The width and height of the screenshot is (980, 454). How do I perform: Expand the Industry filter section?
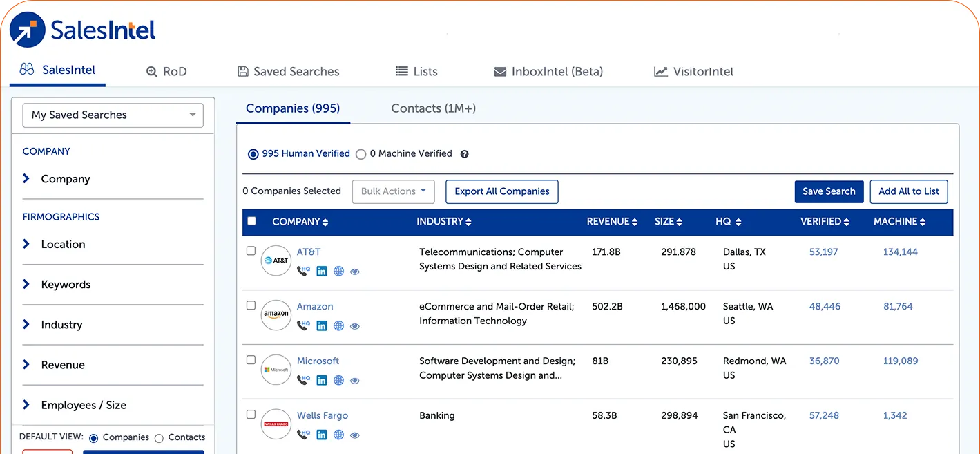pyautogui.click(x=62, y=325)
